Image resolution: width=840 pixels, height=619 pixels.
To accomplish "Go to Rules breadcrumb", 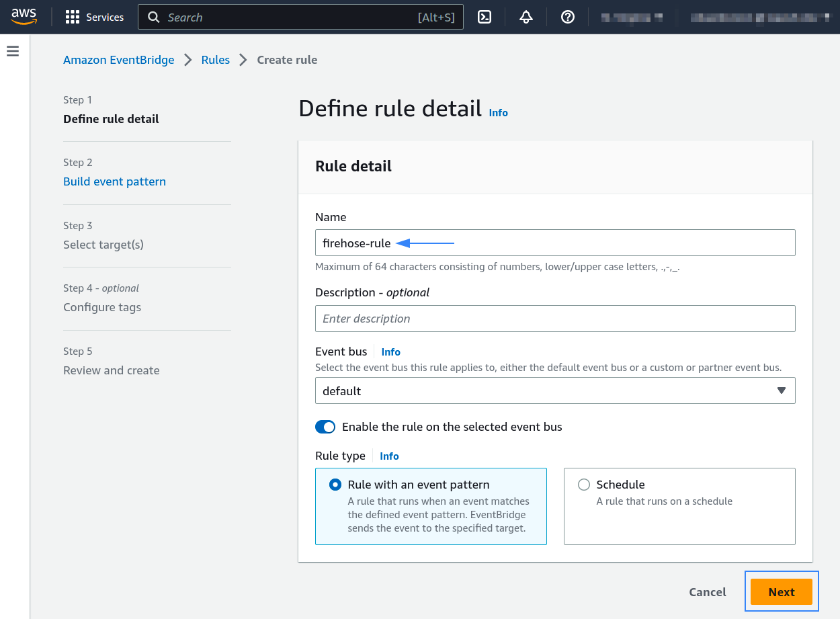I will 216,60.
